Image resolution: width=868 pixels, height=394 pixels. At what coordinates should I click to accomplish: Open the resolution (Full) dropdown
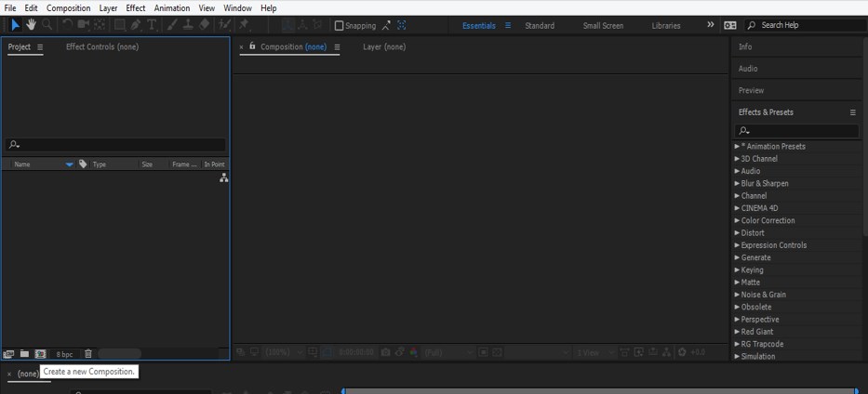[x=449, y=352]
